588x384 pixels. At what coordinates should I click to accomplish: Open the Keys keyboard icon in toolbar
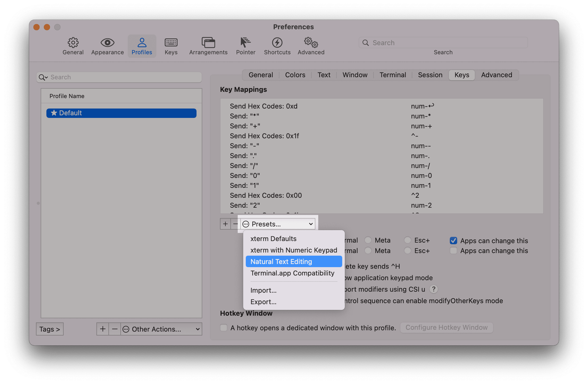(171, 43)
